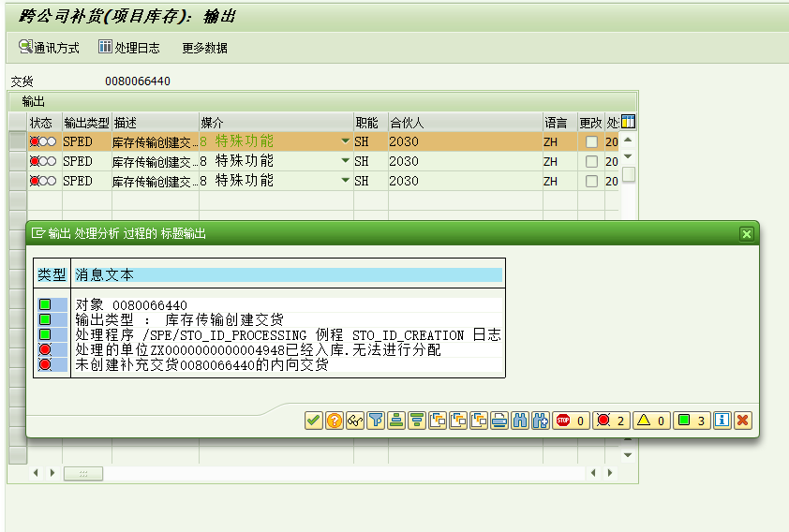Filter warning messages count 0

click(651, 421)
